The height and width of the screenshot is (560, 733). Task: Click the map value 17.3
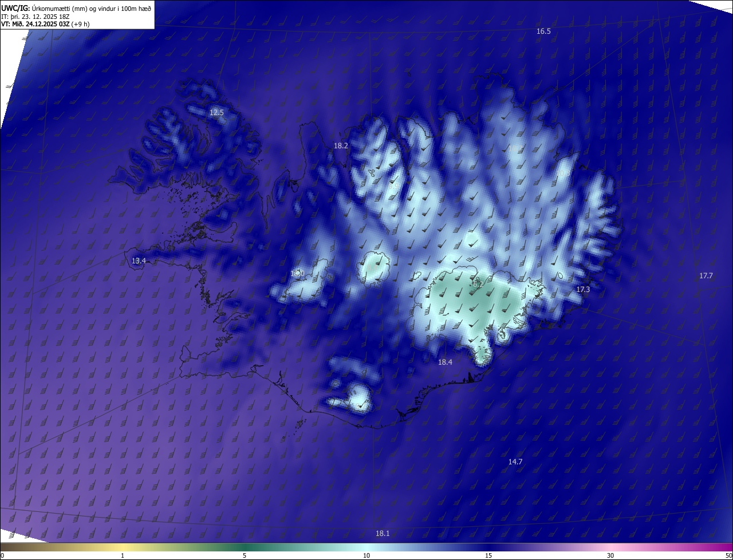pyautogui.click(x=583, y=290)
